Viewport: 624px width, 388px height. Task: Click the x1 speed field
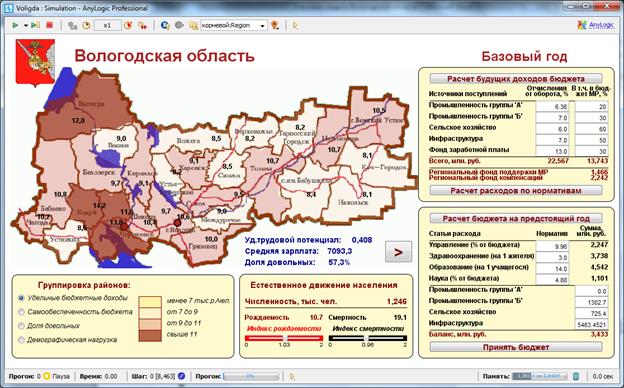(x=107, y=25)
